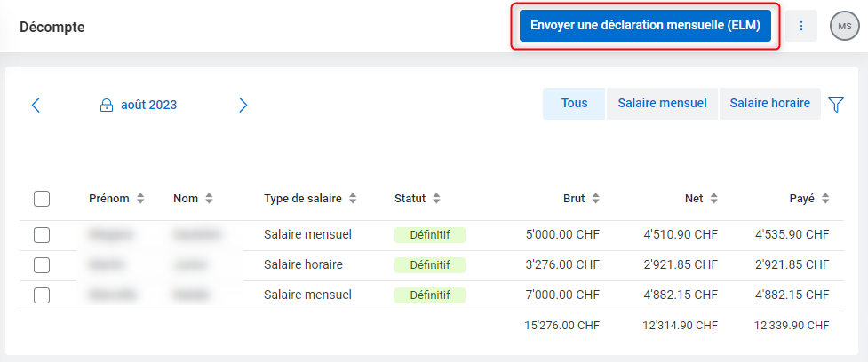Viewport: 868px width, 362px height.
Task: Sort by Brut column arrows
Action: pyautogui.click(x=595, y=199)
